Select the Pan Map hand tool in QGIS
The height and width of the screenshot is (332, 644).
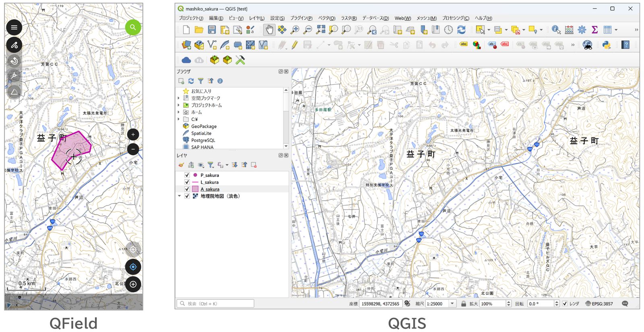pyautogui.click(x=269, y=29)
